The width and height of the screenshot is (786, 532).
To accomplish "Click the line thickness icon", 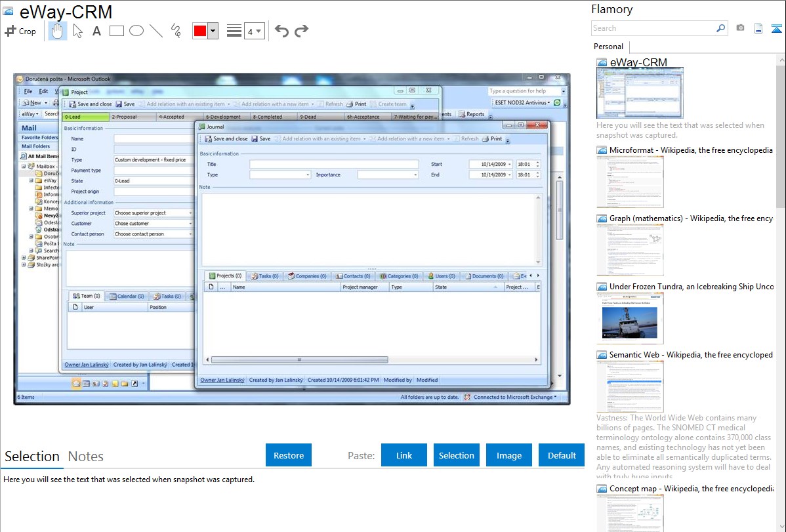I will (x=234, y=31).
